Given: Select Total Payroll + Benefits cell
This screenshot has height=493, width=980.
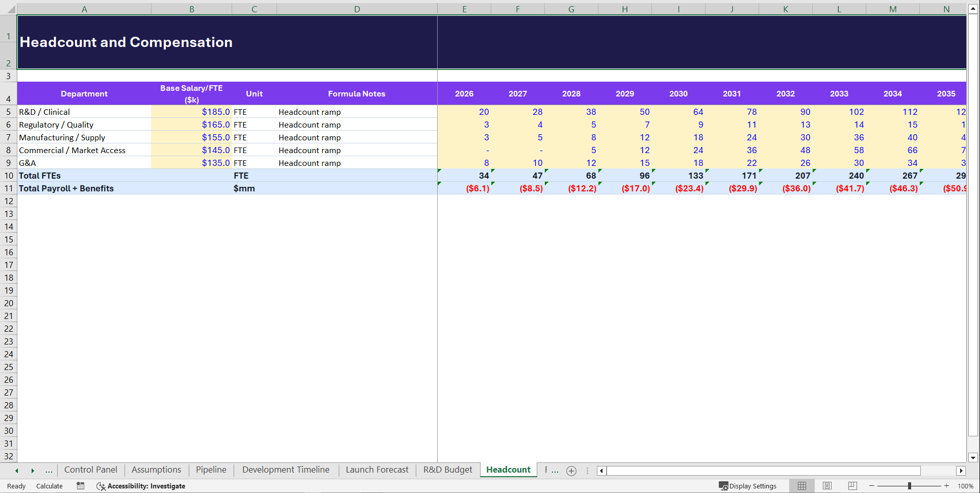Looking at the screenshot, I should pyautogui.click(x=84, y=188).
